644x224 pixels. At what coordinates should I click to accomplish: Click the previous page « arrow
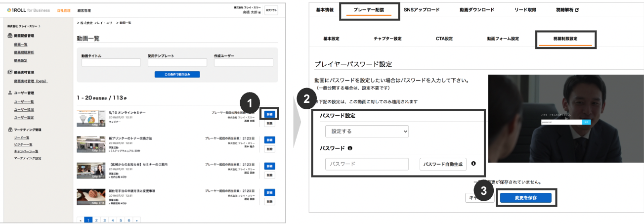tap(81, 220)
